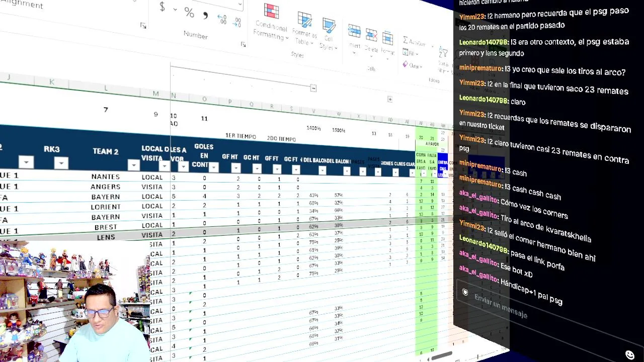Image resolution: width=644 pixels, height=362 pixels.
Task: Select the BREST cell
Action: (106, 227)
